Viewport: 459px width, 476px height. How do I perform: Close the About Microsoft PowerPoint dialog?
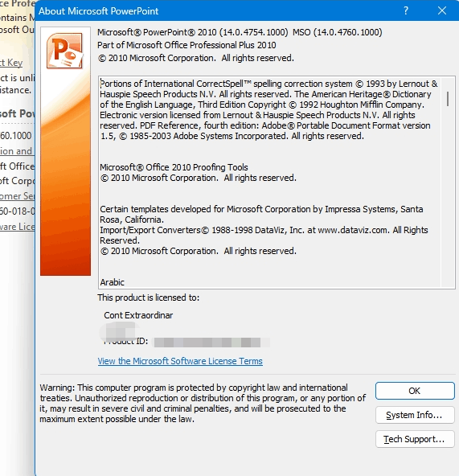tap(442, 11)
